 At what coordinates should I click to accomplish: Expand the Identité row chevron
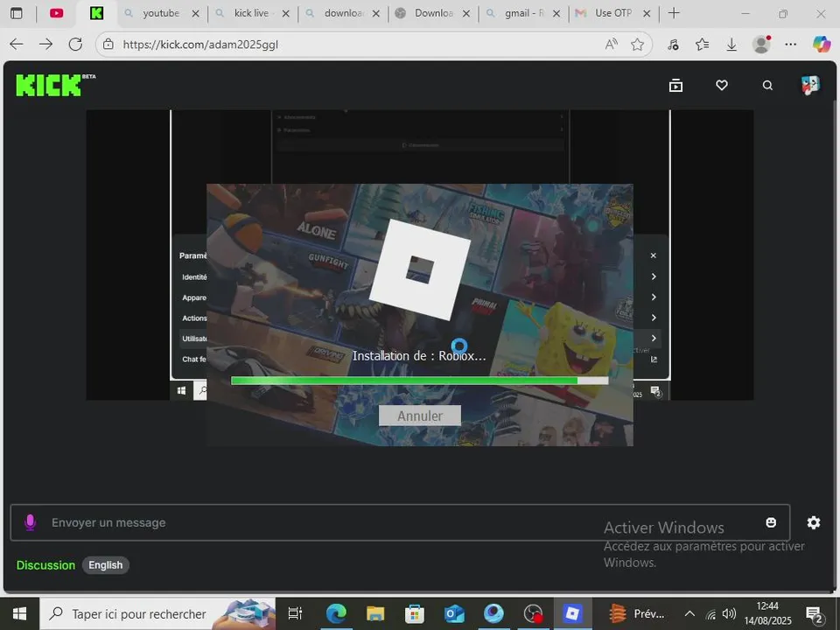click(x=654, y=276)
